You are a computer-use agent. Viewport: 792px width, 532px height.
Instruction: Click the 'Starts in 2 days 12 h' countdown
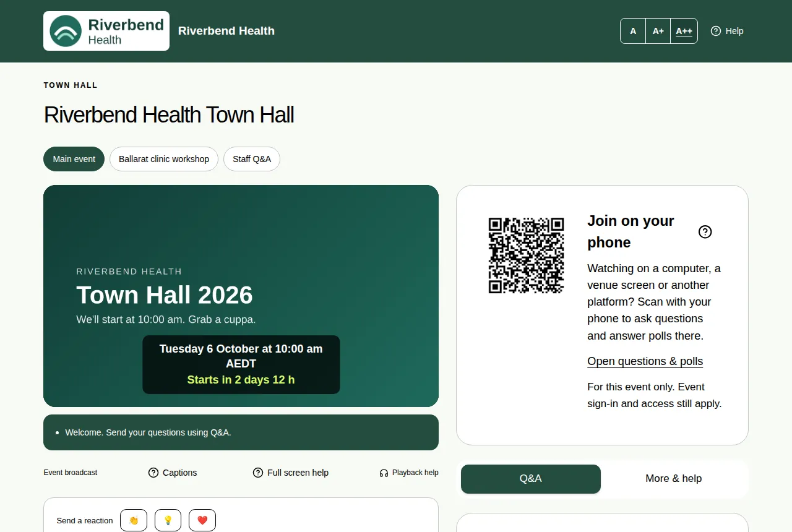pos(241,380)
